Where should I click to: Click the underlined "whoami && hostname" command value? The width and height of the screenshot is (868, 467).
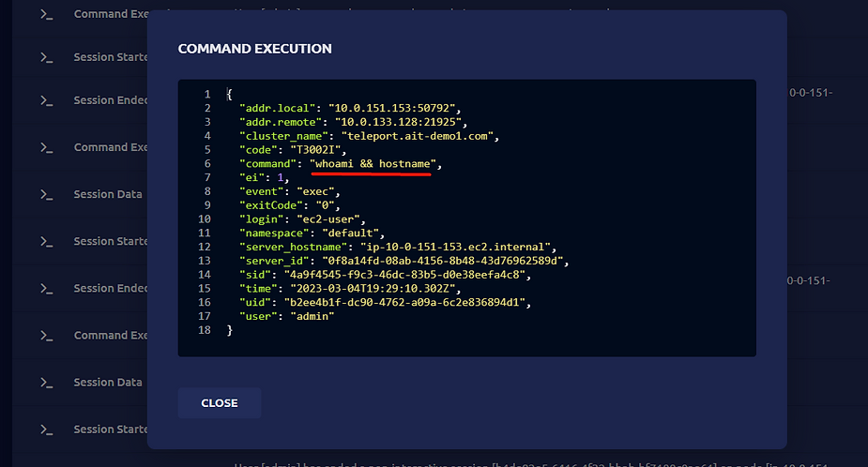[x=373, y=164]
